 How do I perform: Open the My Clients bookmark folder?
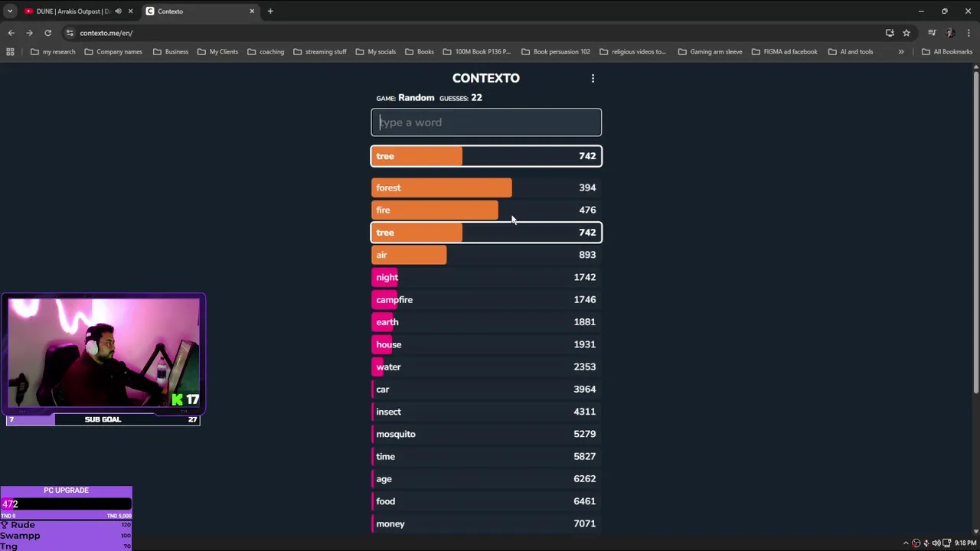217,52
